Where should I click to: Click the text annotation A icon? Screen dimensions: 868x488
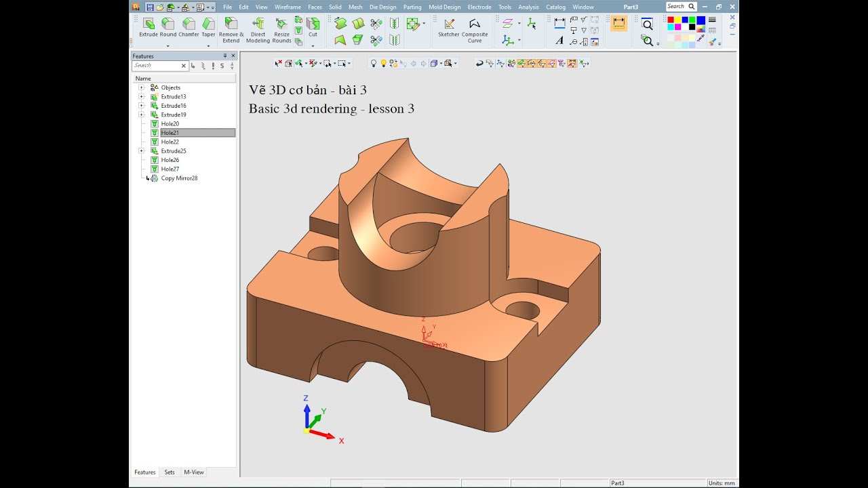pyautogui.click(x=559, y=41)
